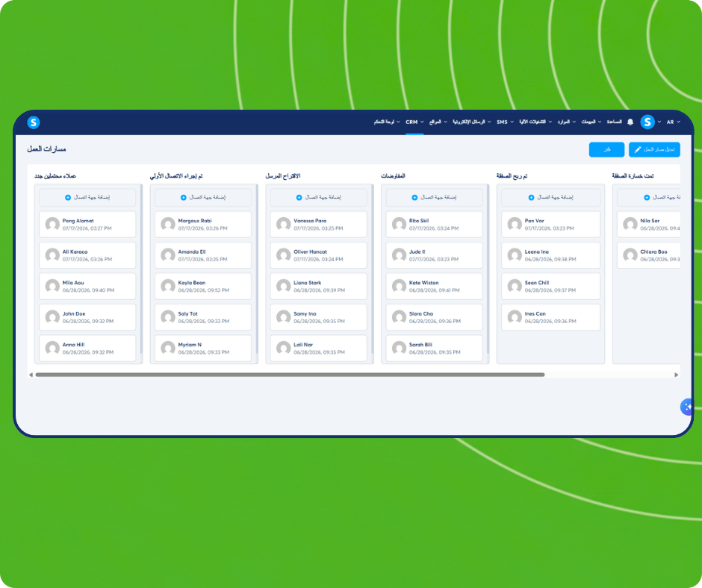Open the Ines Can contact card
This screenshot has width=702, height=588.
click(x=550, y=317)
